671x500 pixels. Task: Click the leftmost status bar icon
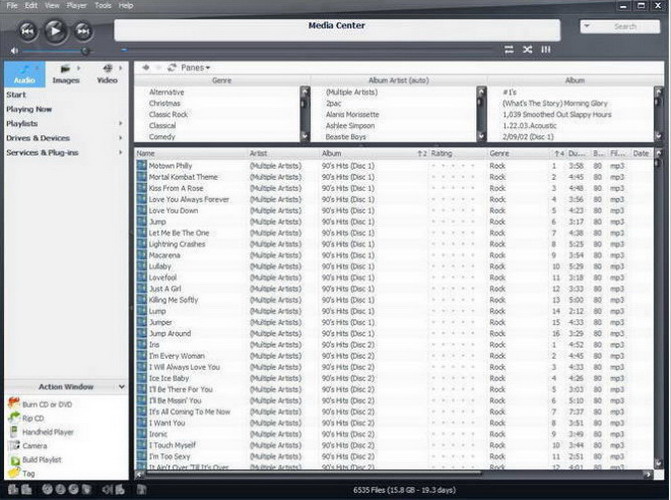click(x=13, y=489)
